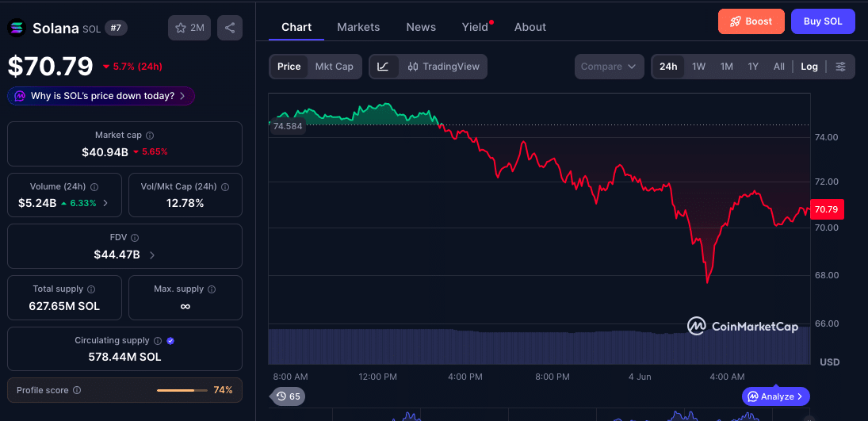This screenshot has width=868, height=421.
Task: Select 1Y time range
Action: point(753,67)
